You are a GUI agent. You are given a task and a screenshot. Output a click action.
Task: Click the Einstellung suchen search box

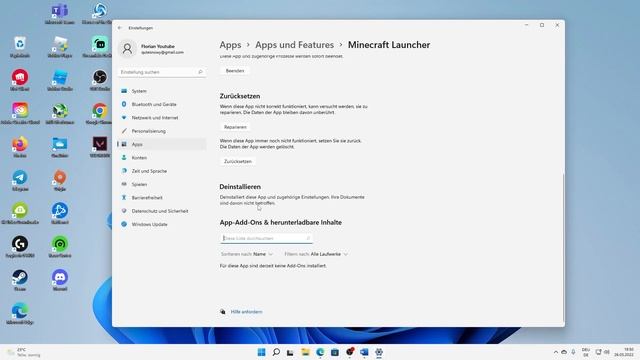162,72
